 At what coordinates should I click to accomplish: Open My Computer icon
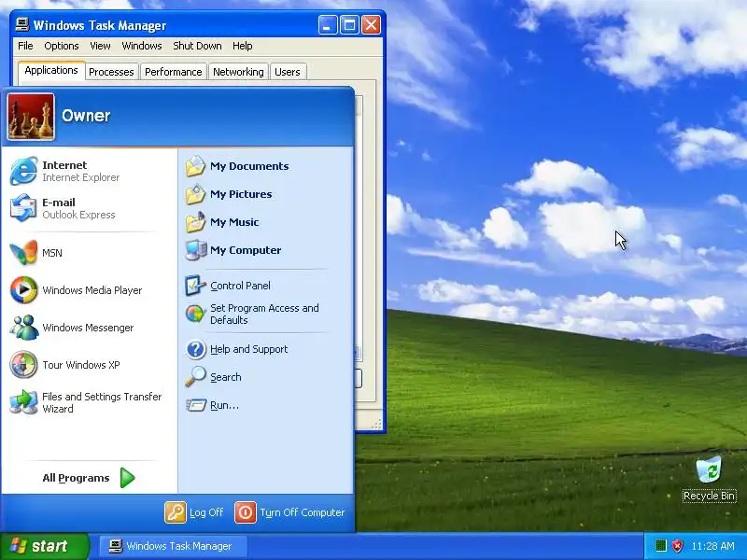click(x=196, y=250)
